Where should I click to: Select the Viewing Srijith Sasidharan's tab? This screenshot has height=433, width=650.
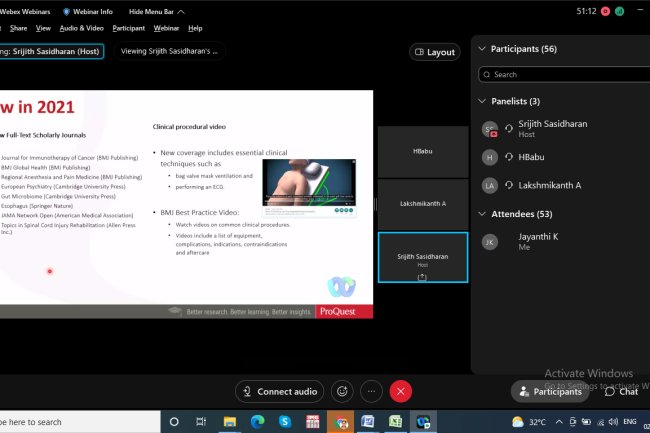pyautogui.click(x=169, y=51)
